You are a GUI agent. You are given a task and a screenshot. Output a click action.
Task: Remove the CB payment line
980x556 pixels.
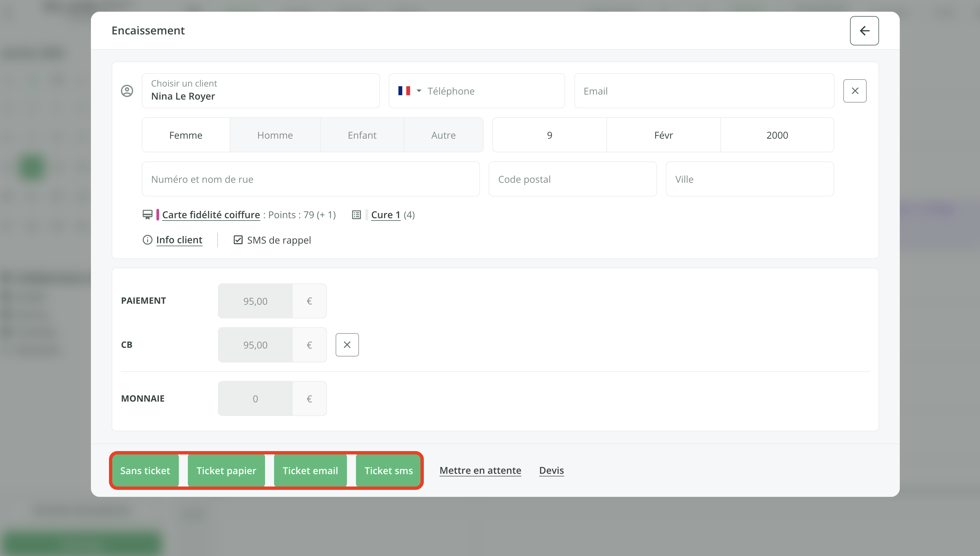[347, 345]
